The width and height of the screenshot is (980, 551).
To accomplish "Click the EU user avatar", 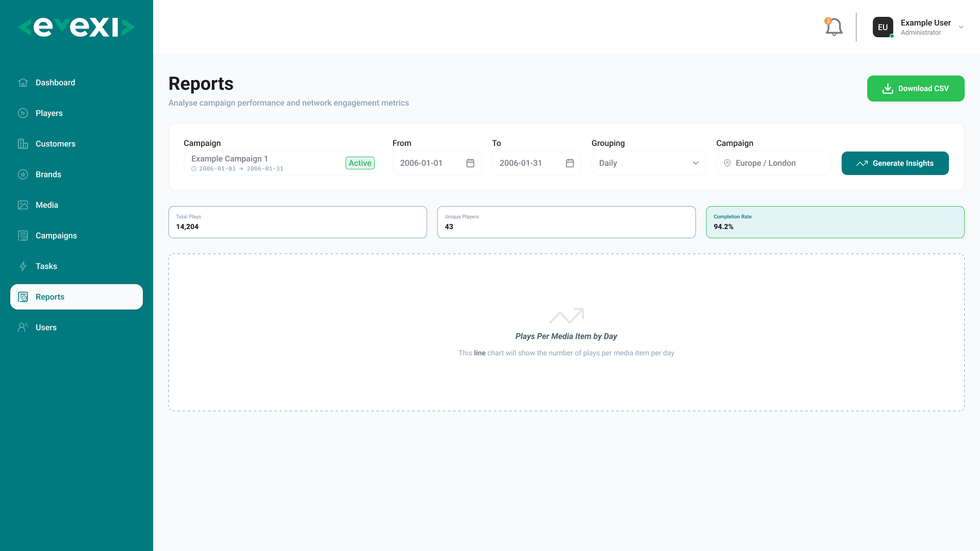I will point(883,27).
